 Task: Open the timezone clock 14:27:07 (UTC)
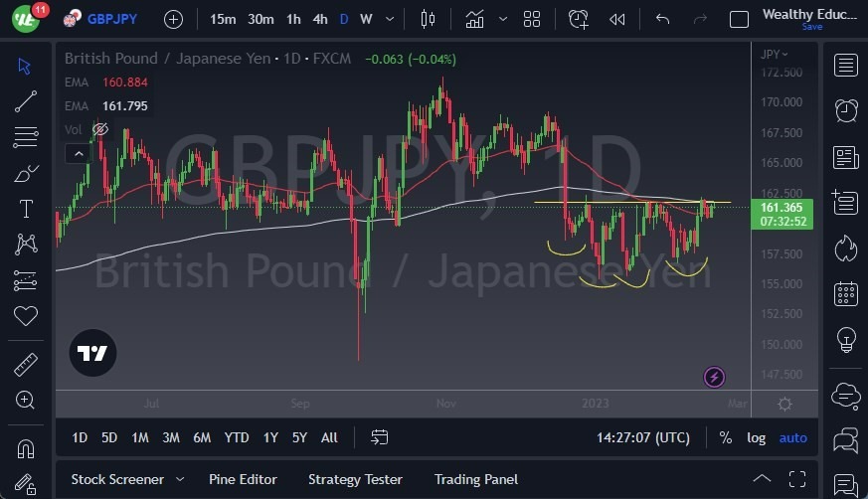point(642,437)
